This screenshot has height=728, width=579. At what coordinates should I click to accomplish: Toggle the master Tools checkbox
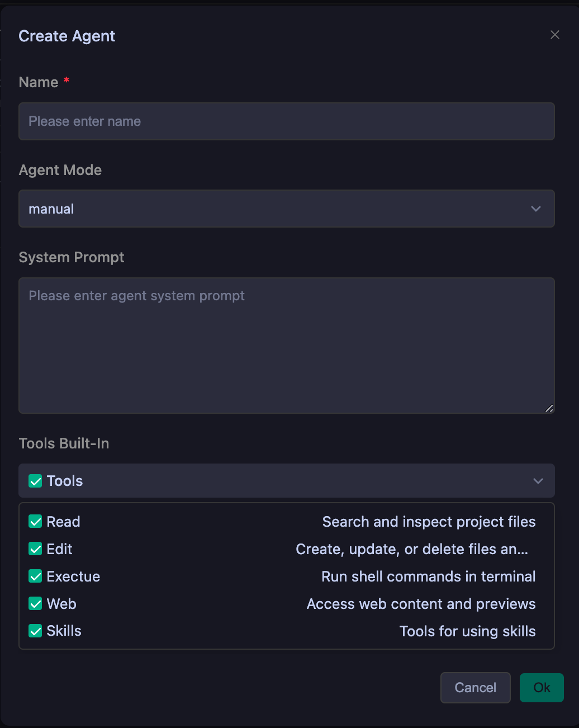pos(35,480)
